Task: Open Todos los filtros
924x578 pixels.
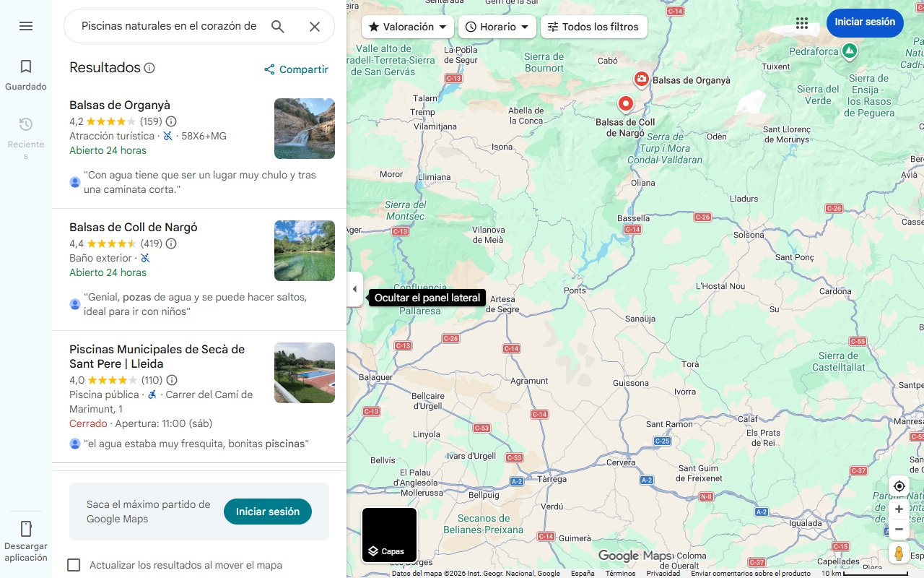Action: pos(593,27)
